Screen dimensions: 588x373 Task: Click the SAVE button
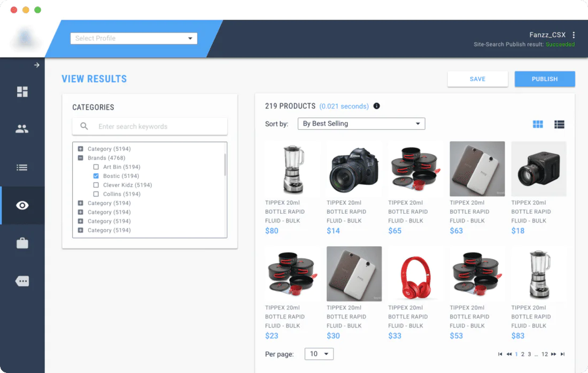pyautogui.click(x=477, y=79)
